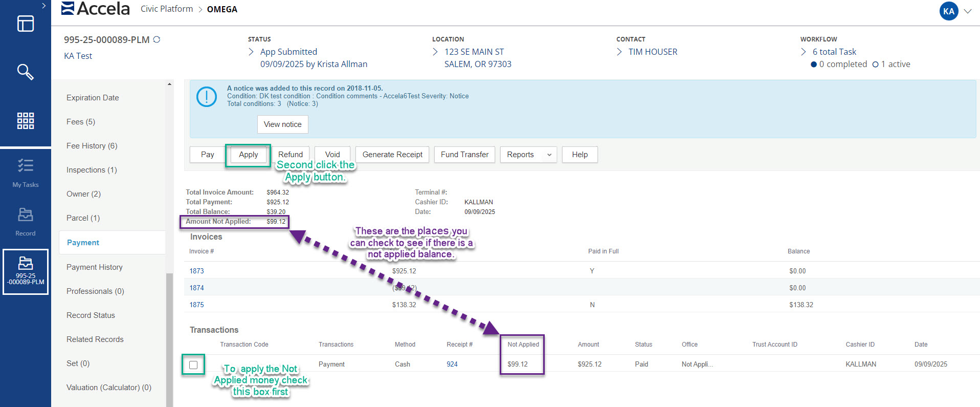Expand the Workflow tasks chevron

[x=804, y=52]
